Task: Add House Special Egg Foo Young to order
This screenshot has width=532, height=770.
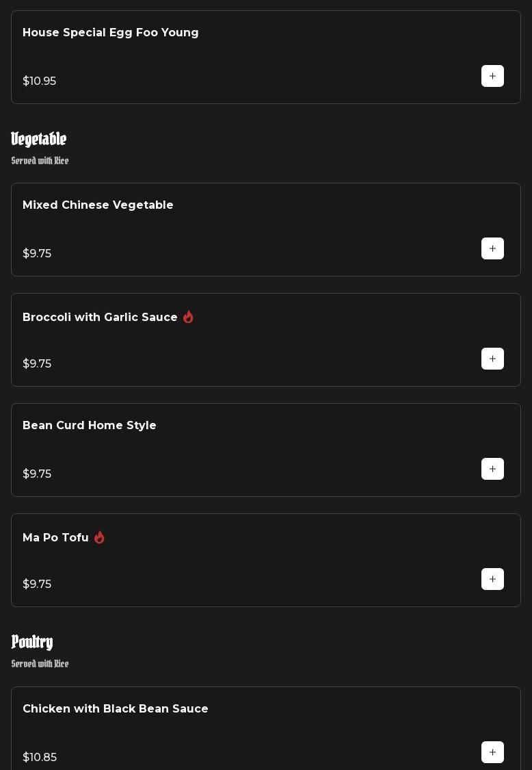Action: click(x=492, y=76)
